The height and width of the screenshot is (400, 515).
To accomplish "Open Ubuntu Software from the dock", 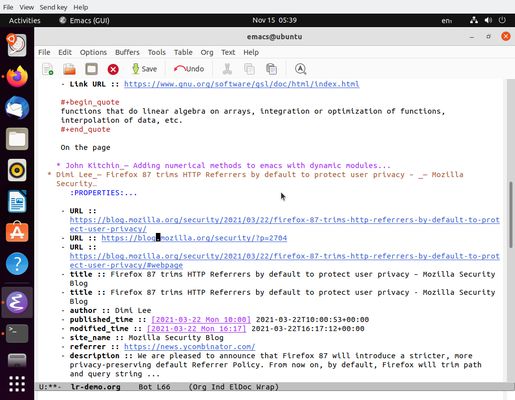I will pos(17,232).
